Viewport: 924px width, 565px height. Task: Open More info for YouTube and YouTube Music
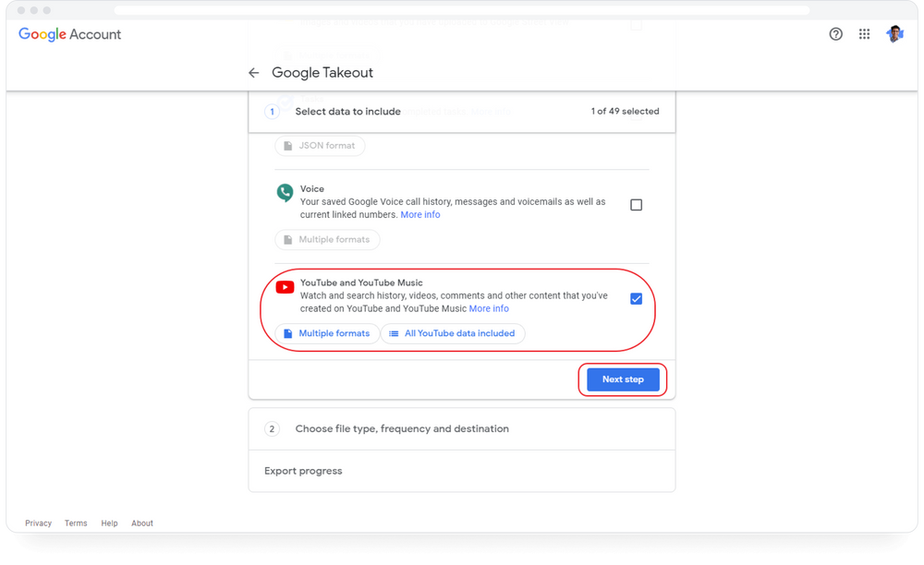coord(489,308)
